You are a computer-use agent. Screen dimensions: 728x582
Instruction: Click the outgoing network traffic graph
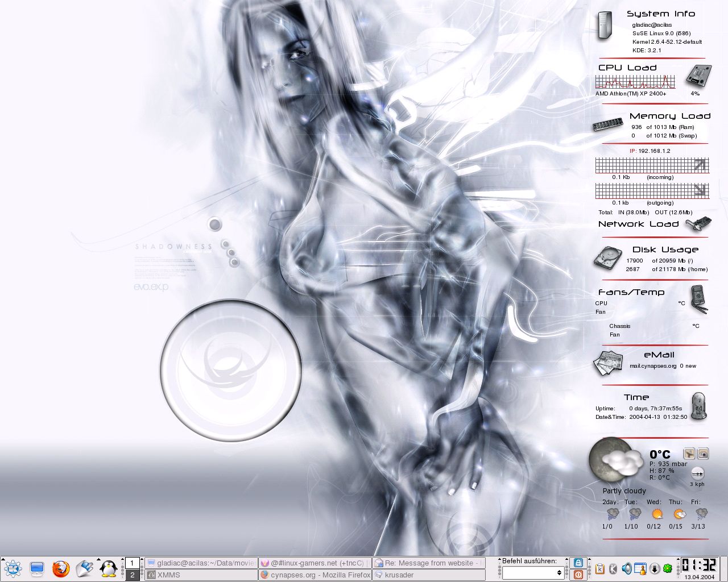pos(652,190)
